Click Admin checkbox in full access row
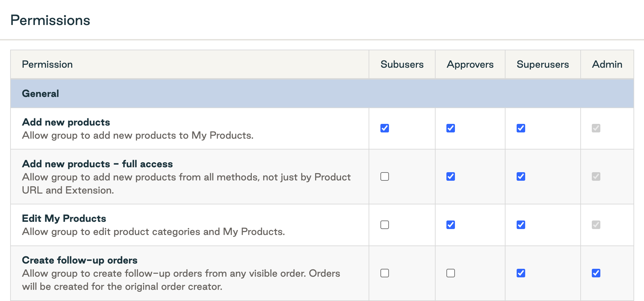Viewport: 644px width, 301px height. click(596, 176)
